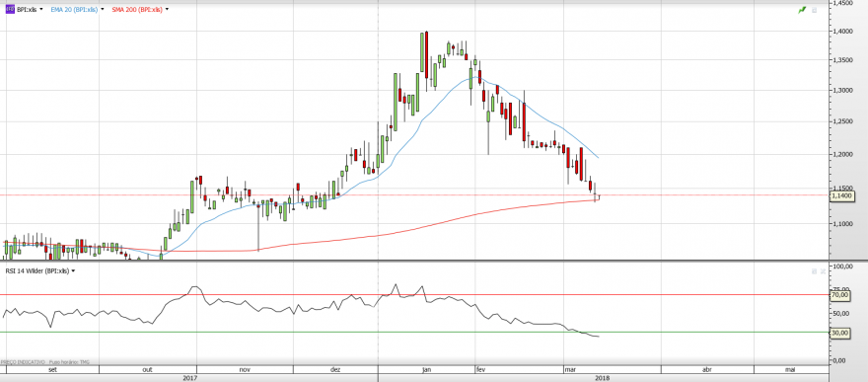Viewport: 868px width, 382px height.
Task: Maximize the main price panel
Action: [x=814, y=10]
